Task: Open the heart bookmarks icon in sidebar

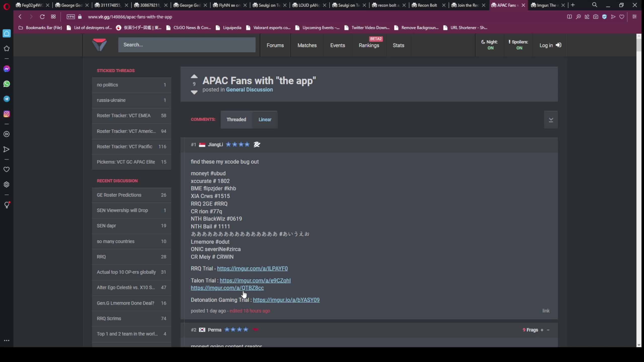Action: [7, 169]
